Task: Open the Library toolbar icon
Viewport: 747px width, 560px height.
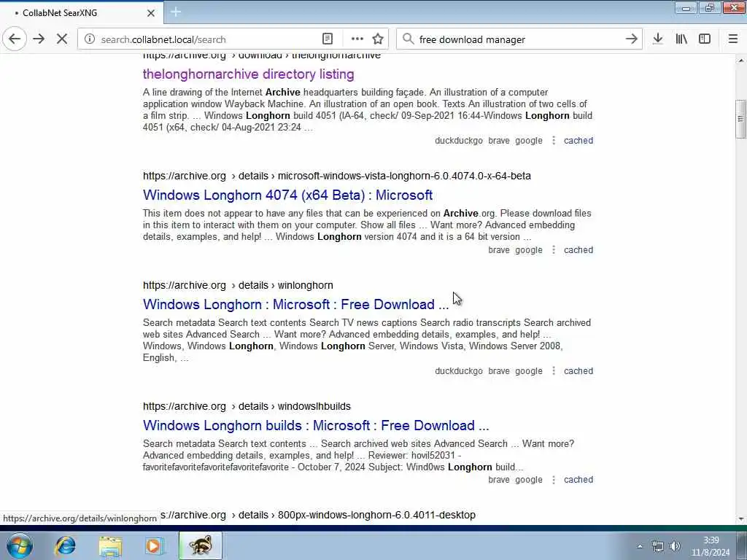Action: click(x=681, y=39)
